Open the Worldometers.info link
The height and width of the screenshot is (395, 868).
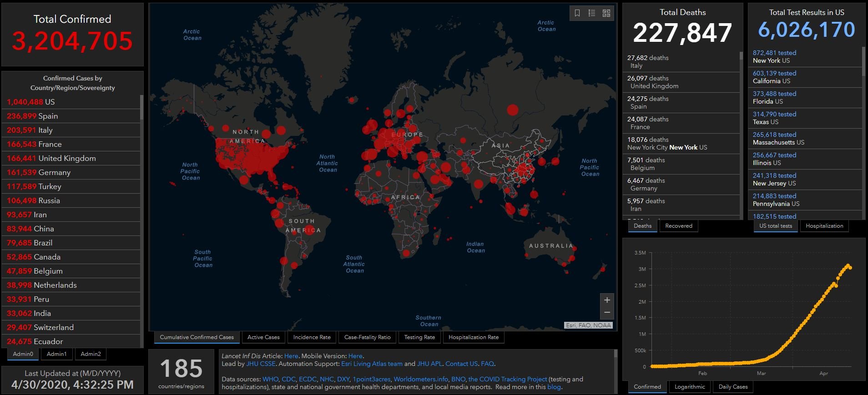(421, 379)
